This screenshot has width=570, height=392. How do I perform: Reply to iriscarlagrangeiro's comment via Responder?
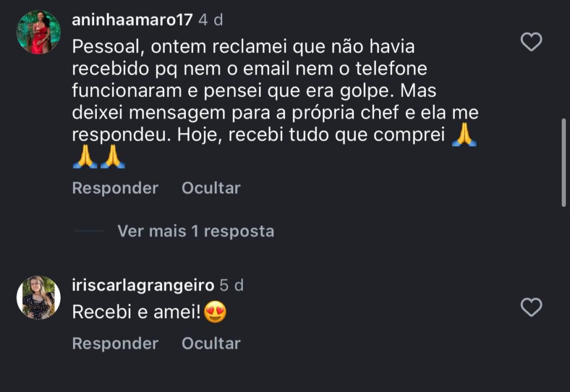(x=115, y=344)
